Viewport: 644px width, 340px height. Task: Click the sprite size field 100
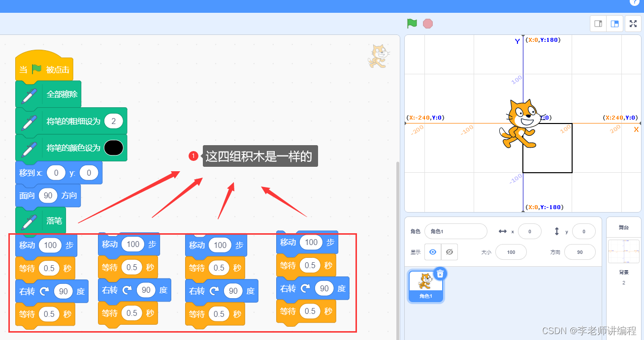coord(511,252)
